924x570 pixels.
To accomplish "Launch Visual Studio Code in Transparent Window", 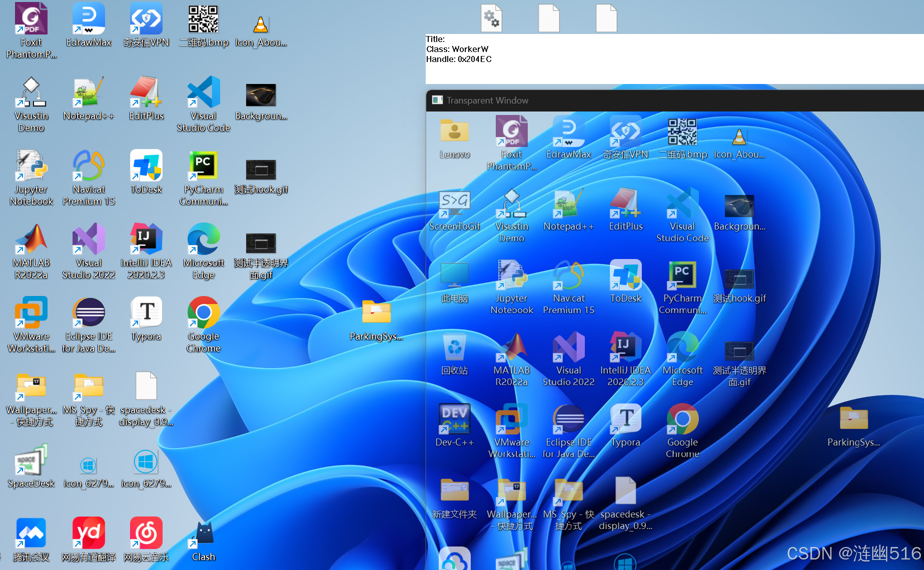I will pyautogui.click(x=683, y=215).
